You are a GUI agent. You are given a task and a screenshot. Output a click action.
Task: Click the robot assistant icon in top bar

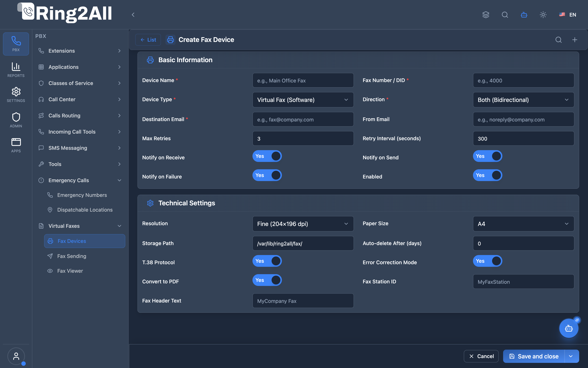(524, 15)
